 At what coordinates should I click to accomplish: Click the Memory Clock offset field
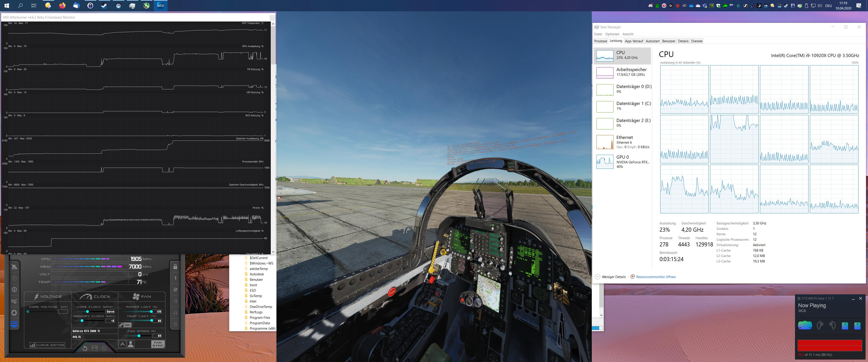coord(111,321)
